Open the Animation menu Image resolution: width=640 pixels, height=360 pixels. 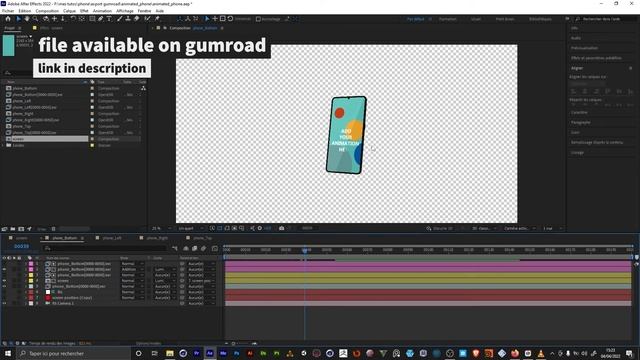point(102,11)
